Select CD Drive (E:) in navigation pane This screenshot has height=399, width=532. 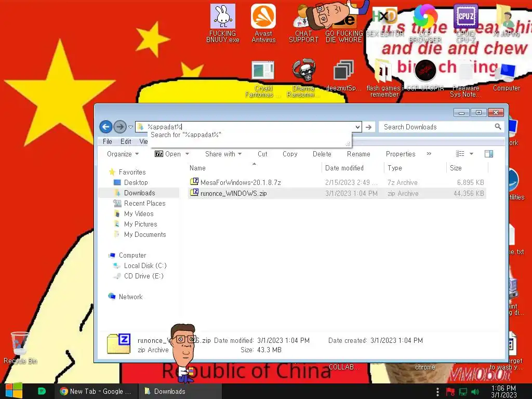pyautogui.click(x=143, y=276)
